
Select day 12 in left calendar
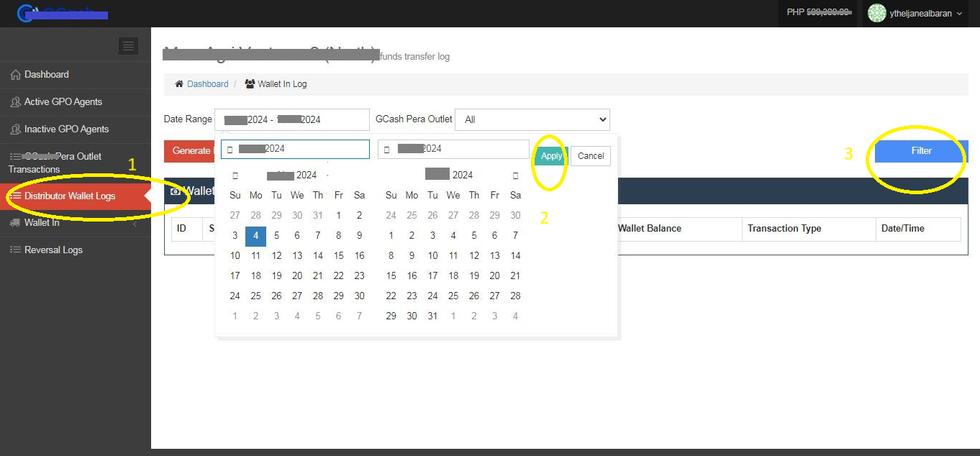coord(276,255)
